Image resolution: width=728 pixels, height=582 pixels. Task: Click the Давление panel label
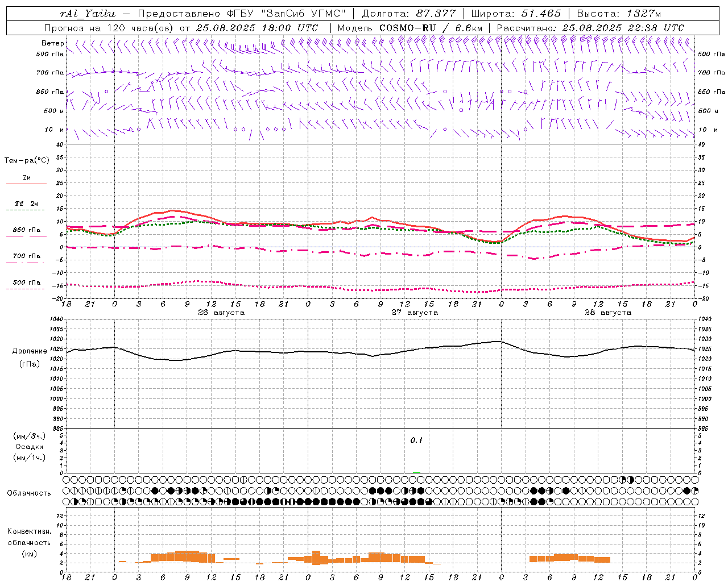click(30, 351)
